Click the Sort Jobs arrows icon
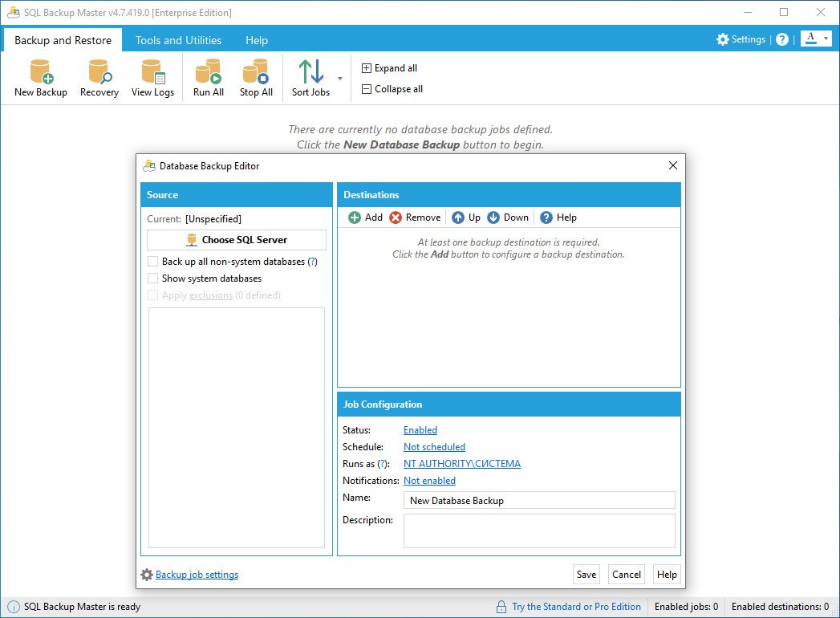Image resolution: width=840 pixels, height=618 pixels. tap(311, 71)
